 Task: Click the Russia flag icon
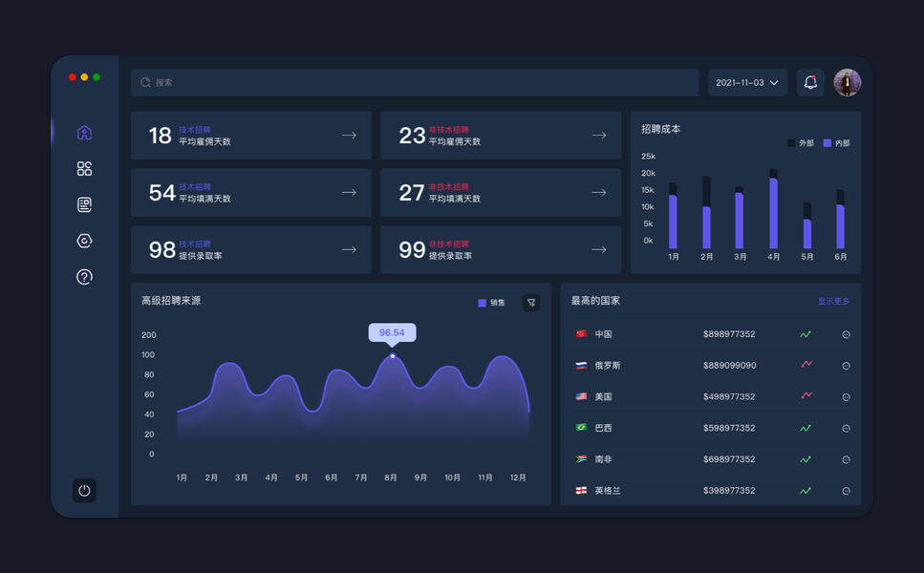(581, 365)
